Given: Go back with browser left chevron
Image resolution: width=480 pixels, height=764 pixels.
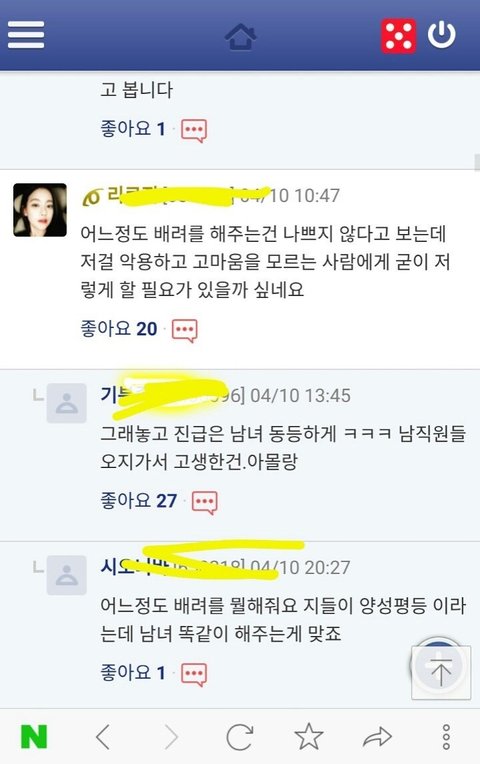Looking at the screenshot, I should (x=103, y=736).
